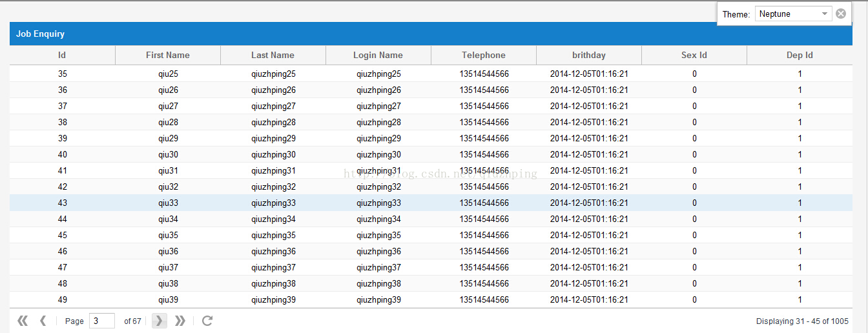Image resolution: width=868 pixels, height=333 pixels.
Task: Select last name cell qiuzhping25
Action: [x=273, y=74]
